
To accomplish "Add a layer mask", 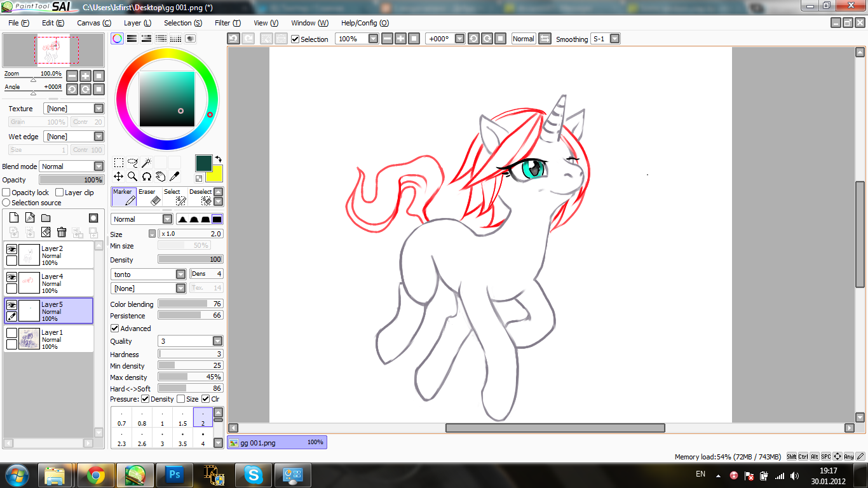I will click(x=93, y=217).
